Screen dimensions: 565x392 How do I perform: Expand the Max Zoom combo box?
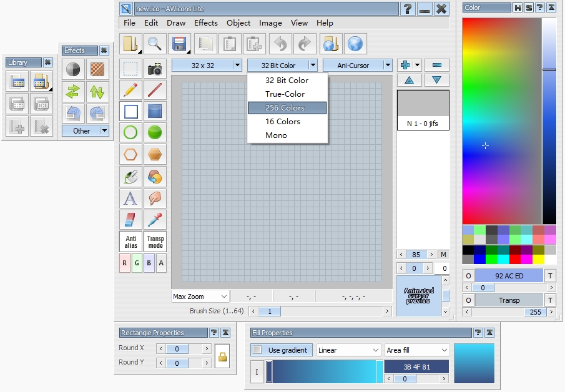[x=200, y=296]
